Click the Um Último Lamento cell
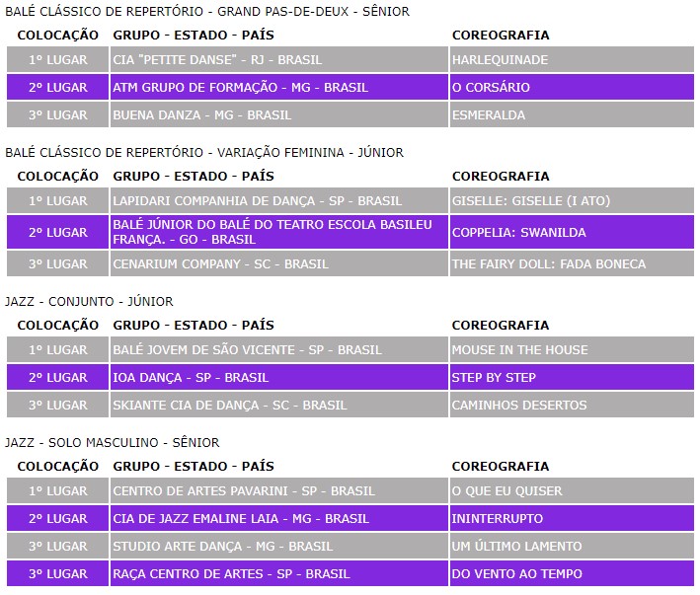This screenshot has height=595, width=700. point(516,547)
